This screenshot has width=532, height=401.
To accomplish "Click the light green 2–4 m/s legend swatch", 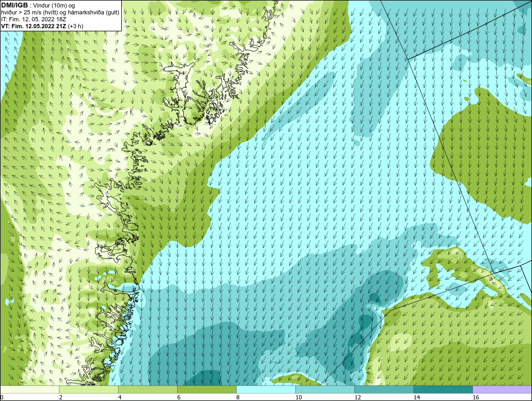I will pos(88,389).
